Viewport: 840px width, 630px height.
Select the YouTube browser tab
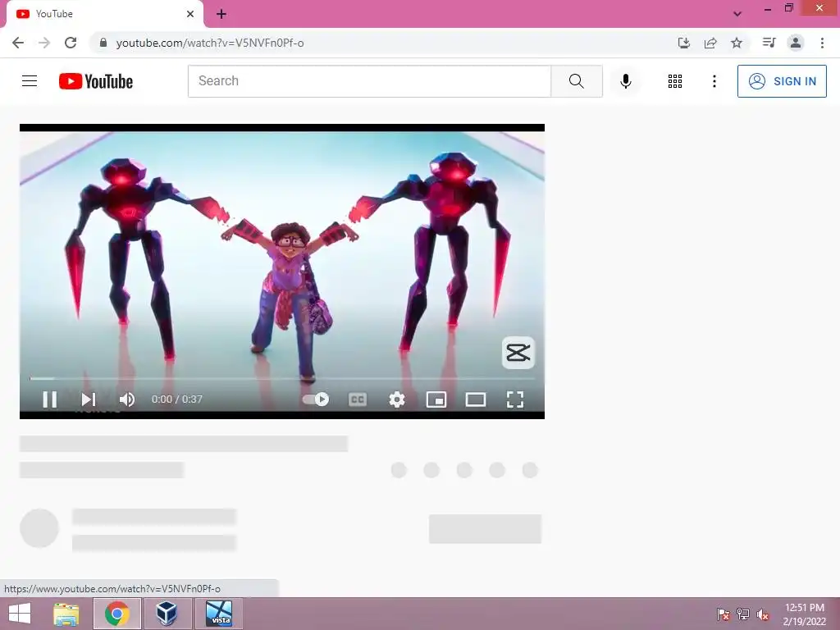[104, 14]
